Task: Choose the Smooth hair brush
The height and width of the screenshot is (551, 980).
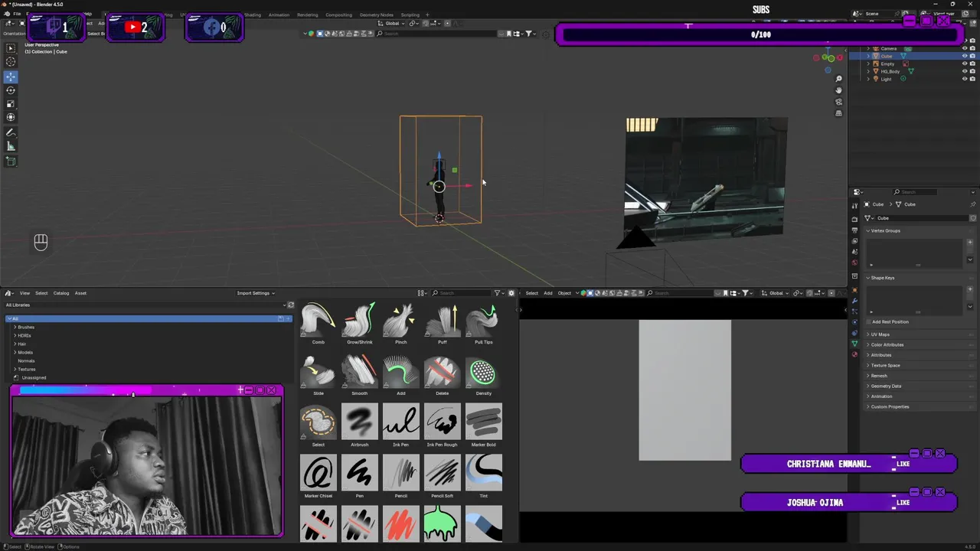Action: [360, 376]
